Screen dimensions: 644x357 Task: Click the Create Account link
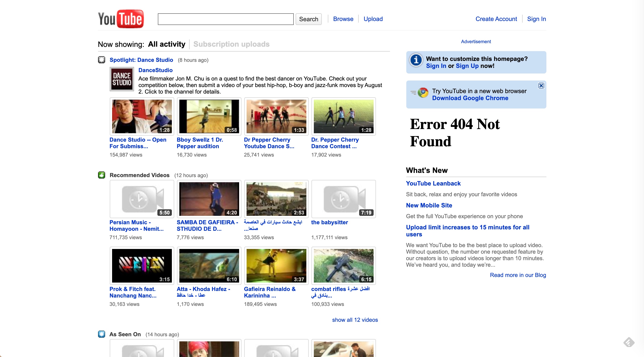496,19
